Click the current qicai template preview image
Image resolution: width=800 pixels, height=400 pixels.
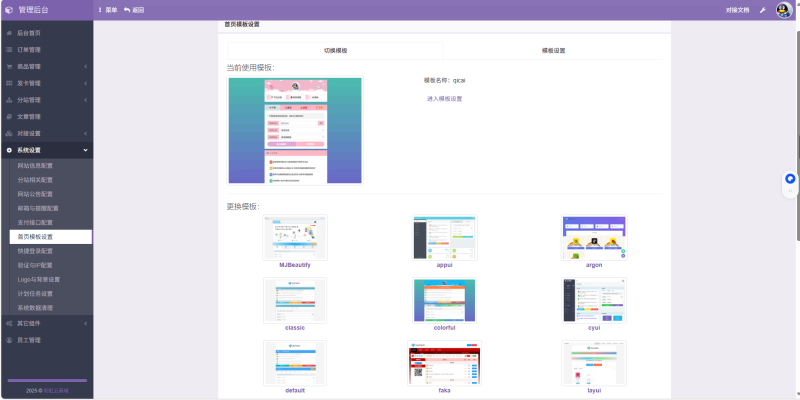295,131
